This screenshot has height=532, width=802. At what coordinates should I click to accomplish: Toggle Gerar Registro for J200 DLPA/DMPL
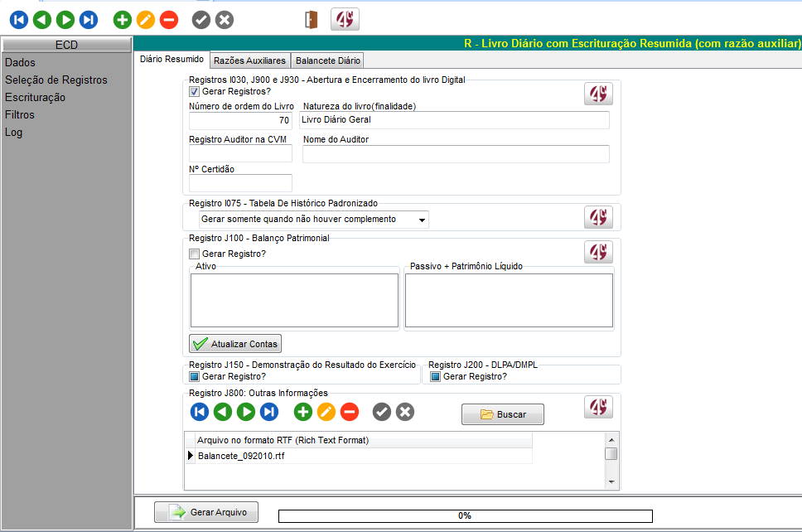pos(435,376)
